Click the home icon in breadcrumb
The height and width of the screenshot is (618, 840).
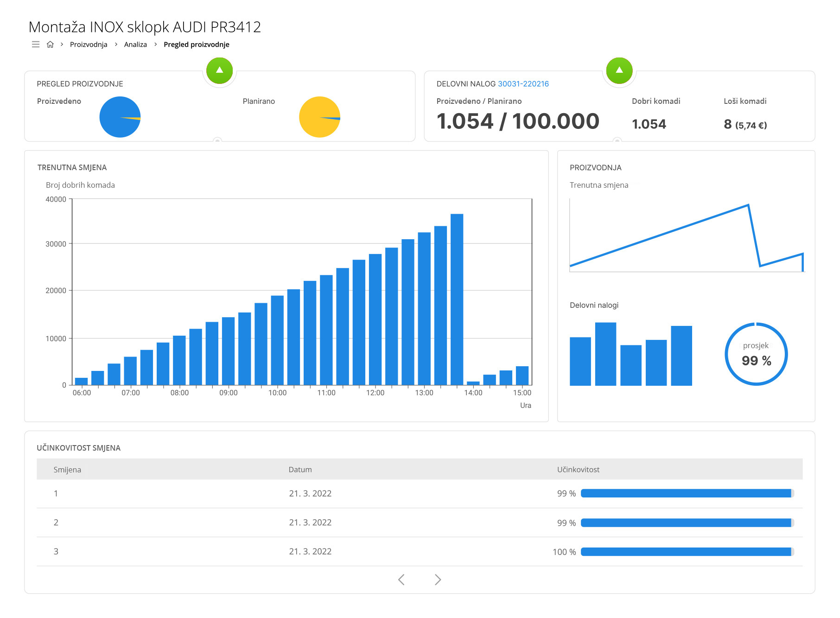pyautogui.click(x=50, y=45)
